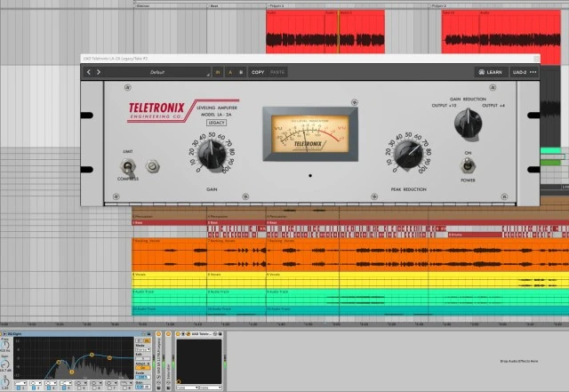Click EQ Eight filter node 4

[109, 358]
